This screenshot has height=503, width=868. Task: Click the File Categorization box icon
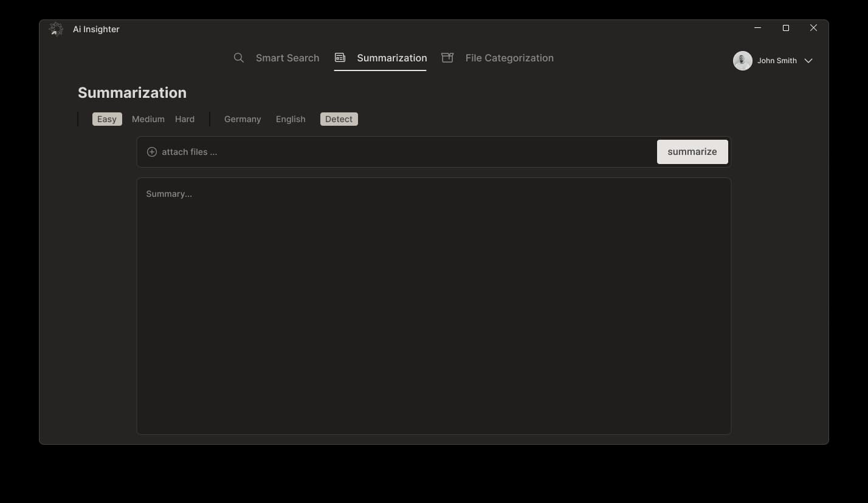[x=447, y=58]
